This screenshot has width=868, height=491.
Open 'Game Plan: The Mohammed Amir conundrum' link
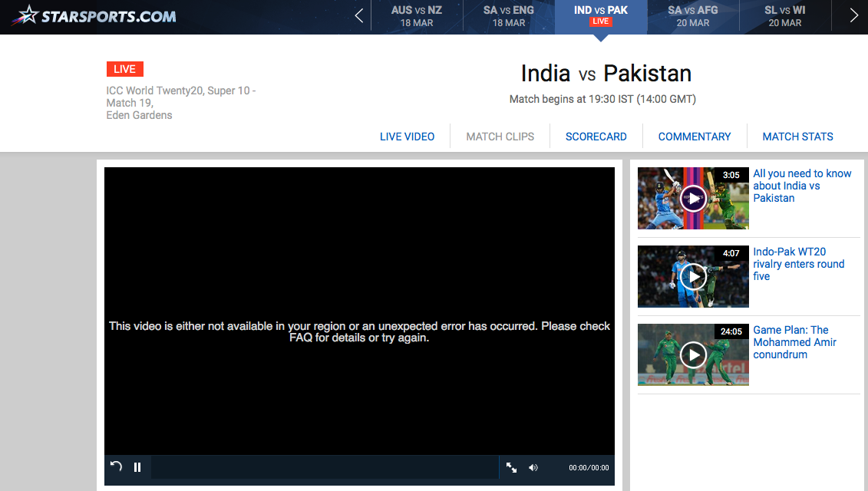click(794, 342)
